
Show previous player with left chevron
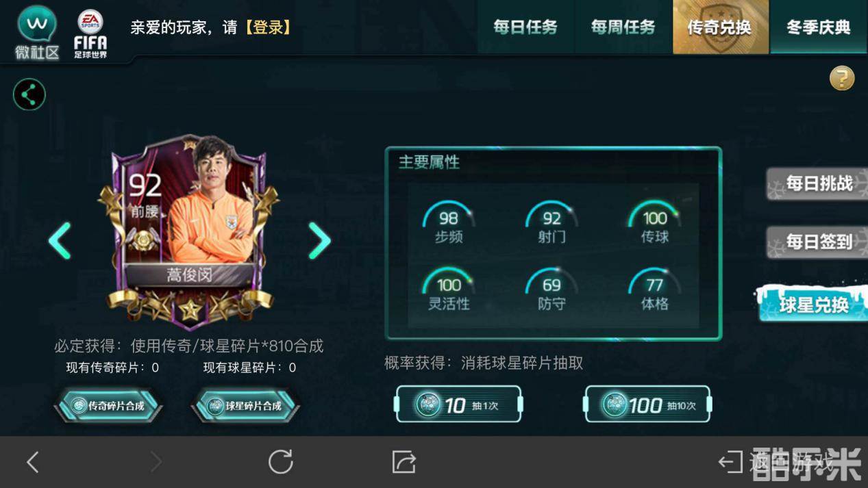[x=60, y=240]
